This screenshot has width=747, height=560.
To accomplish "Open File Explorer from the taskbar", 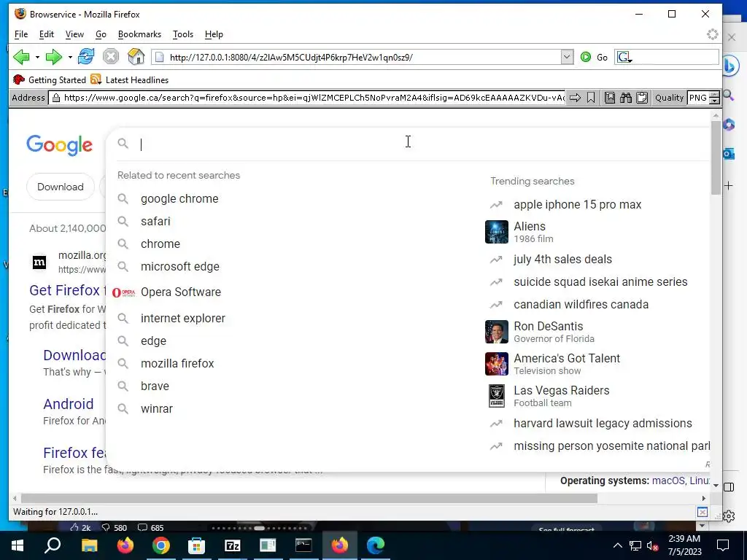I will (89, 545).
